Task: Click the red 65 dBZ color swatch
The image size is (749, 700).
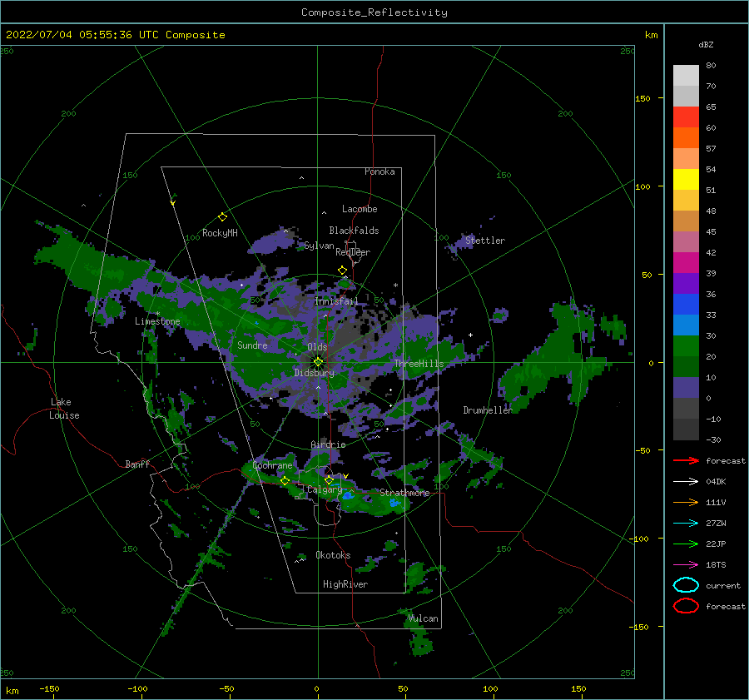Action: [x=686, y=117]
